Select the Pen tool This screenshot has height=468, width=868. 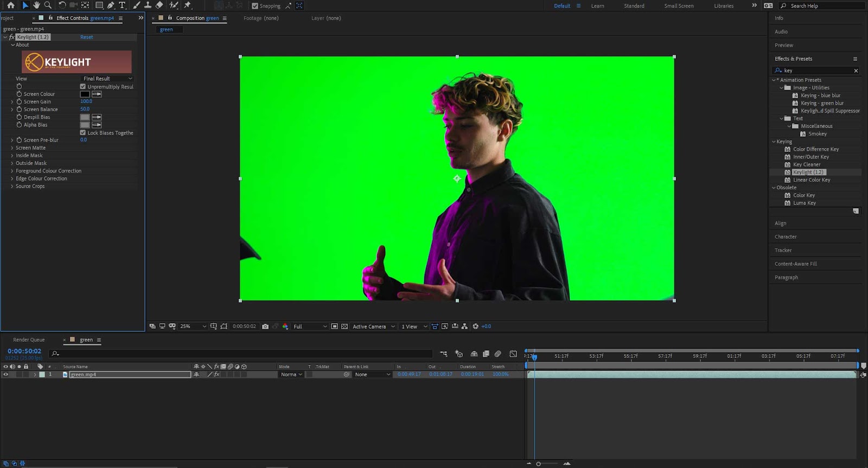coord(111,5)
